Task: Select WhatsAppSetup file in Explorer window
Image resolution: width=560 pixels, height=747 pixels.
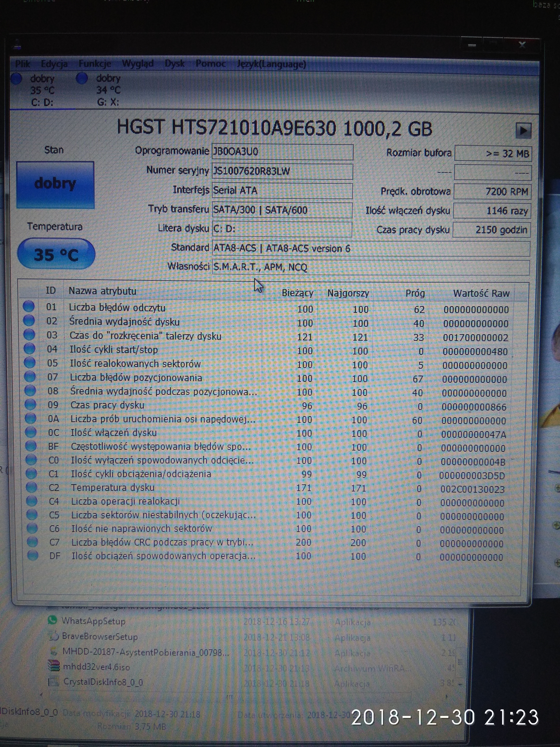Action: (x=93, y=621)
